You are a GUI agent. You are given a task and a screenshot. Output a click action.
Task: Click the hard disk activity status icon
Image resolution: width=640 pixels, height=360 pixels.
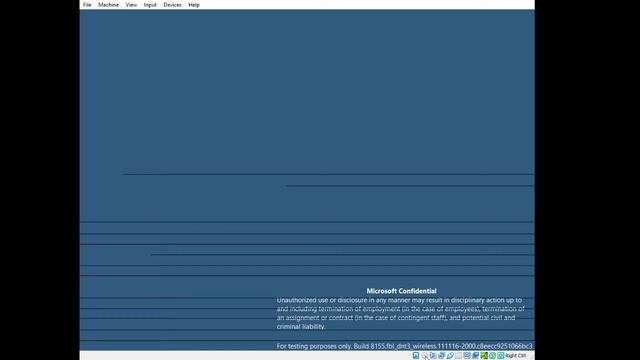pos(416,356)
